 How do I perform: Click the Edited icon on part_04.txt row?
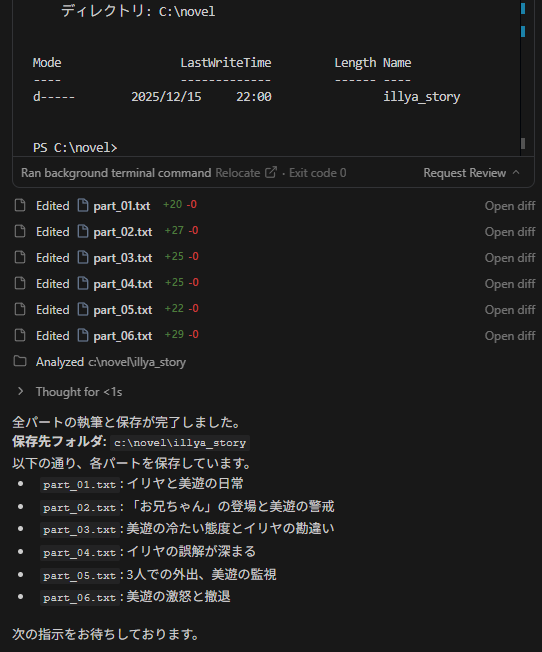pos(20,283)
